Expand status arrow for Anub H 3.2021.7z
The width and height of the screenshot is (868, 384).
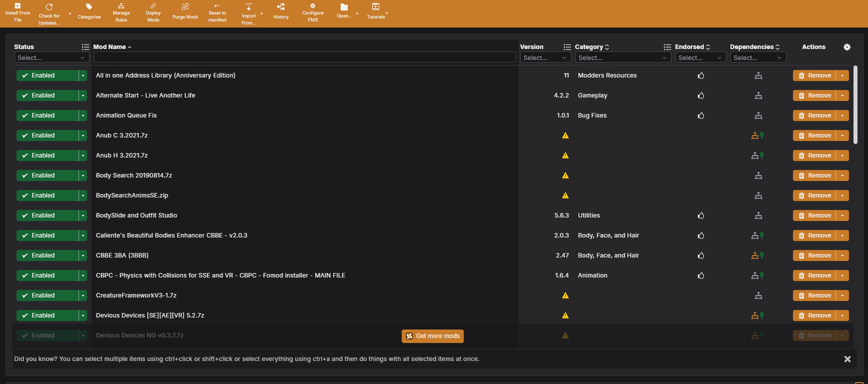(83, 155)
